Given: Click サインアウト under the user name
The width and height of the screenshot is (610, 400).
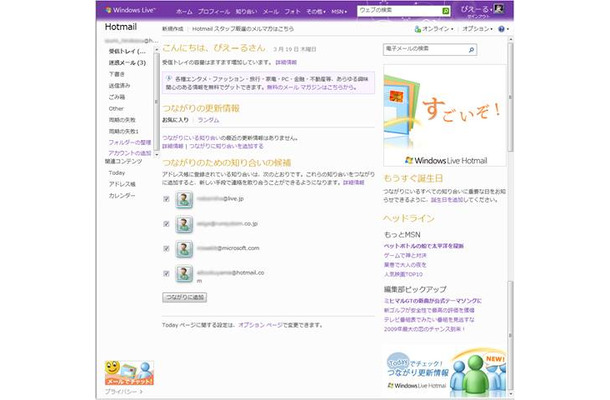Looking at the screenshot, I should click(478, 17).
